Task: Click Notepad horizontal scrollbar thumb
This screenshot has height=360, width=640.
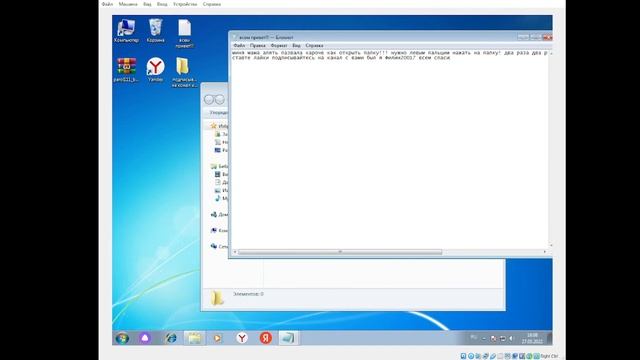Action: pyautogui.click(x=340, y=252)
